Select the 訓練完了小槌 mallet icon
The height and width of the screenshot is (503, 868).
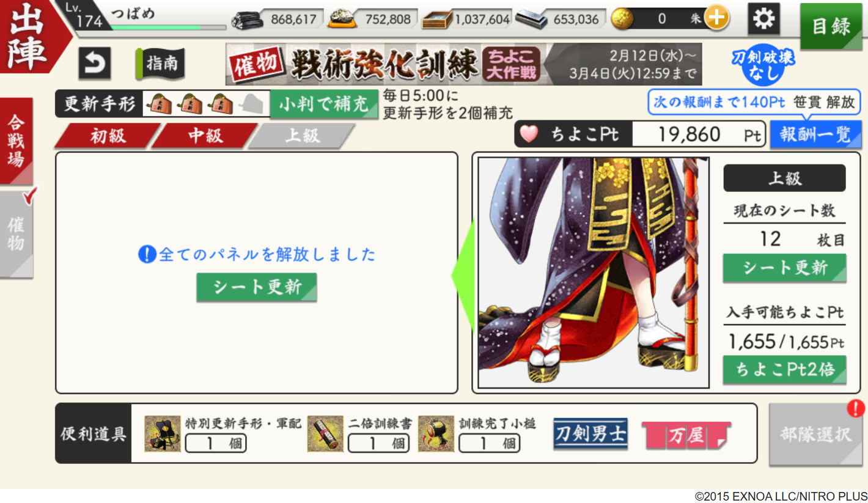pyautogui.click(x=436, y=434)
